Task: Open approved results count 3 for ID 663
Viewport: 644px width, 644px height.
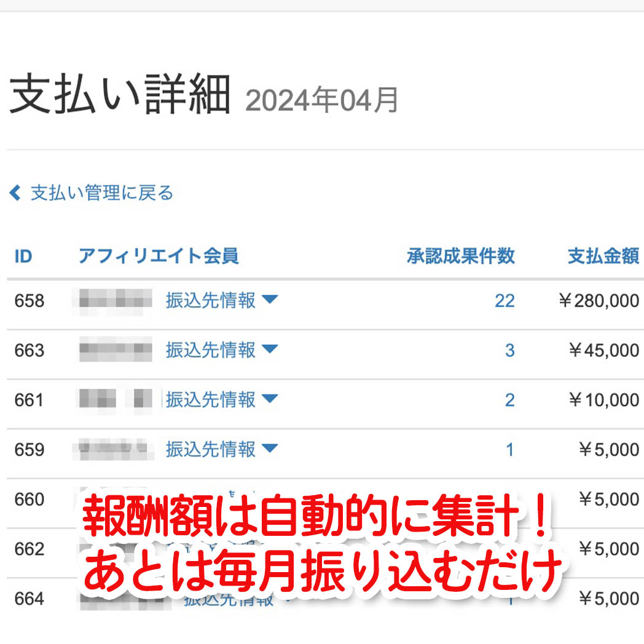Action: pyautogui.click(x=509, y=350)
